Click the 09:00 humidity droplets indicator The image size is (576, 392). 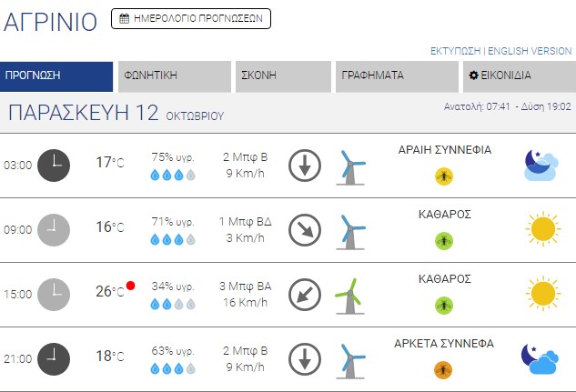point(172,239)
